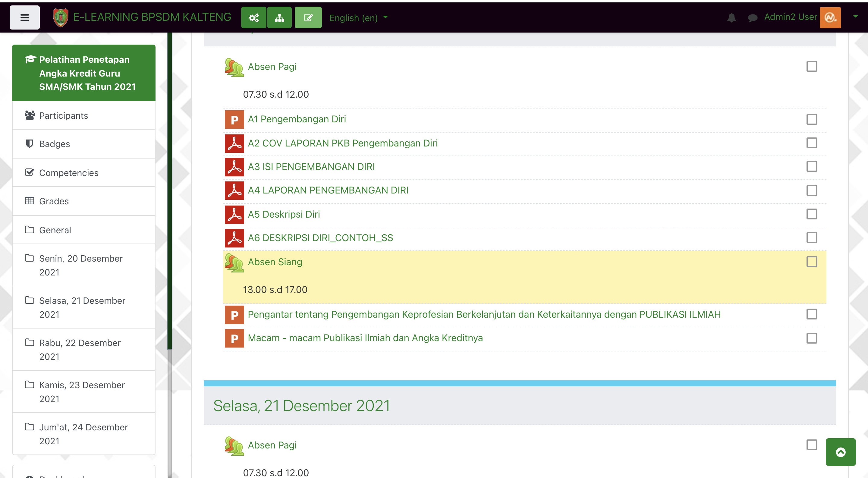
Task: Go to Participants in the sidebar
Action: [63, 115]
